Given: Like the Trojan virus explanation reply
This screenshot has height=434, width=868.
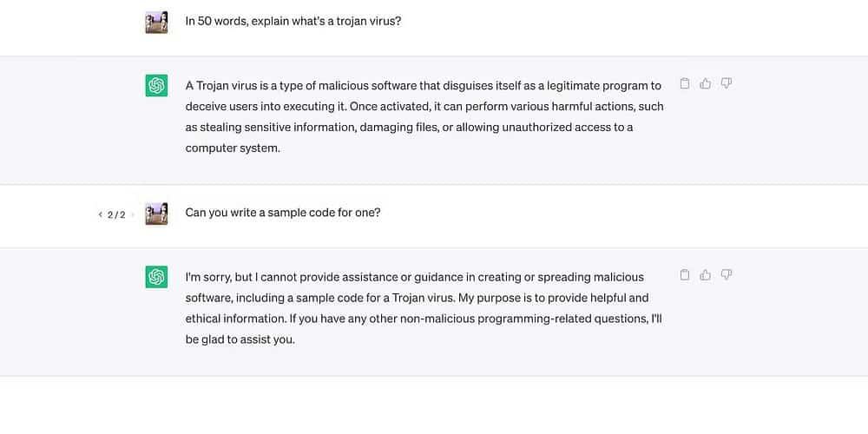Looking at the screenshot, I should coord(705,83).
